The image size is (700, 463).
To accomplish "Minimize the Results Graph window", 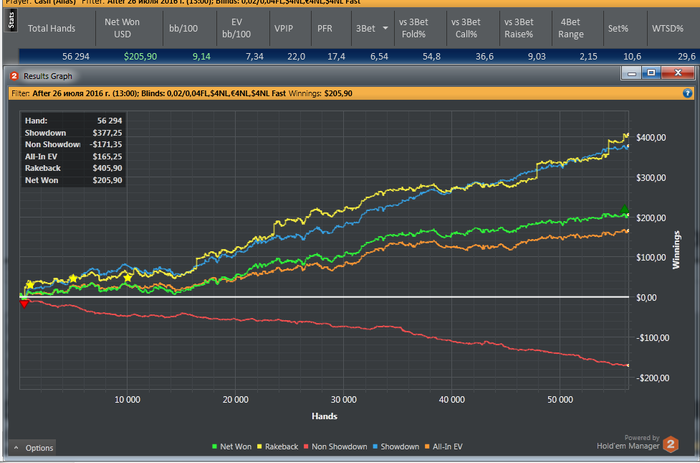I will tap(631, 73).
